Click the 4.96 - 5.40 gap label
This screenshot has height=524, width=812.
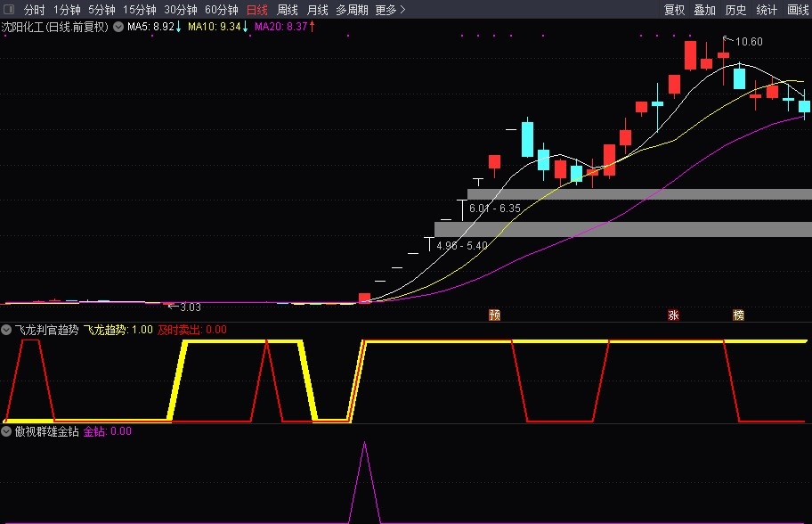462,246
